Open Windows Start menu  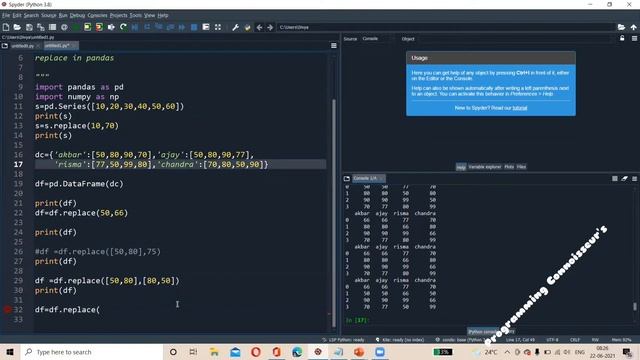coord(10,352)
